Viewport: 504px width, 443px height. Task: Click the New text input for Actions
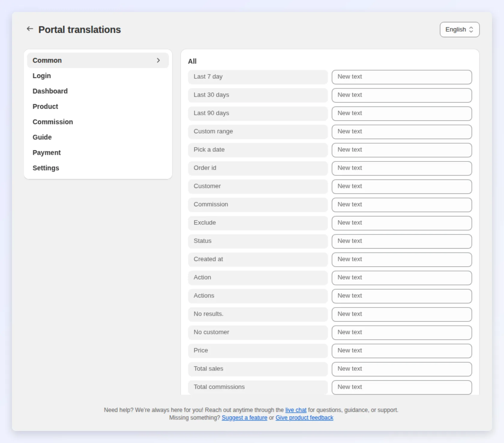click(401, 296)
